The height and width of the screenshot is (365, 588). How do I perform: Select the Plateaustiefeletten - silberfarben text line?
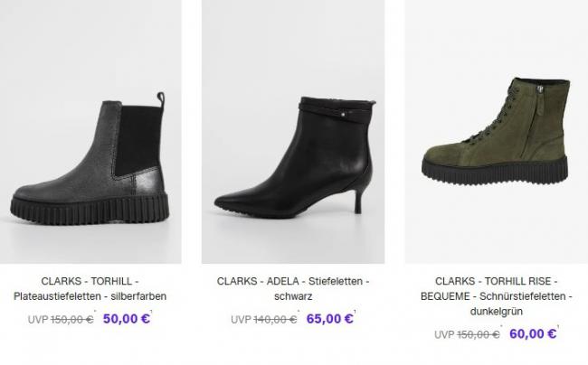click(x=90, y=296)
